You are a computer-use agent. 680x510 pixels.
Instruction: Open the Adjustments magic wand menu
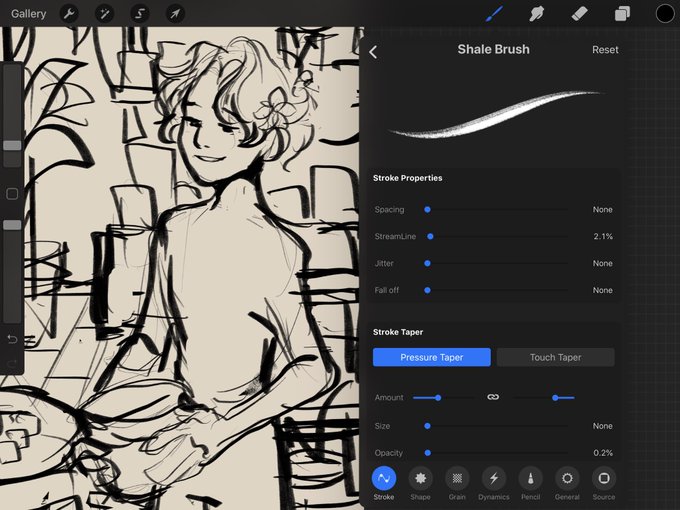click(105, 14)
